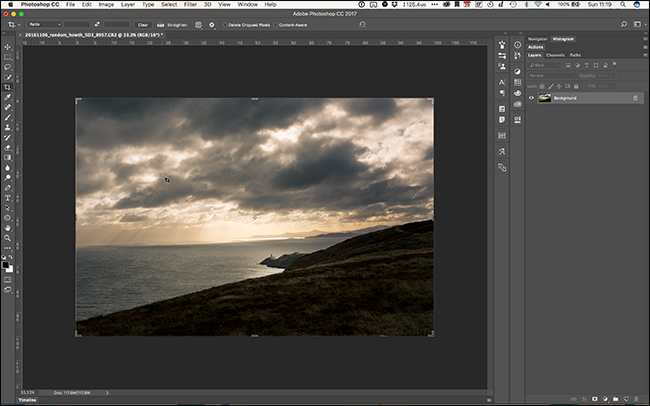Viewport: 650px width, 406px height.
Task: Click the Clear button in options bar
Action: (142, 24)
